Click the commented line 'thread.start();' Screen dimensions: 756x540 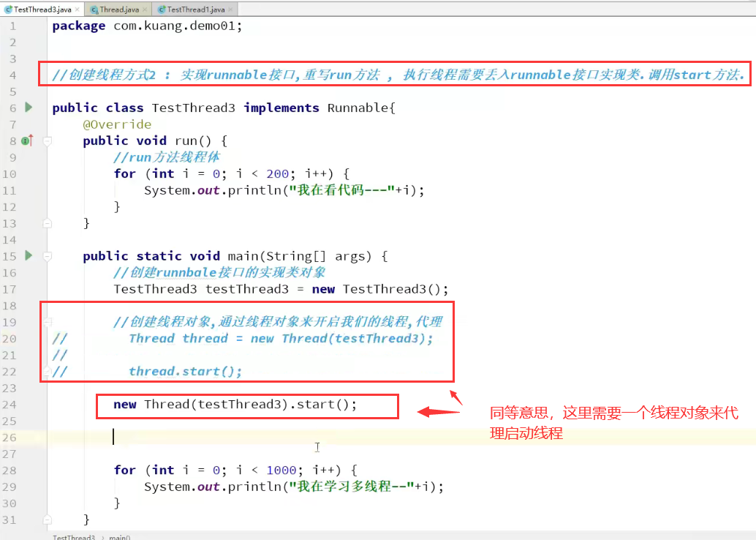pyautogui.click(x=185, y=372)
